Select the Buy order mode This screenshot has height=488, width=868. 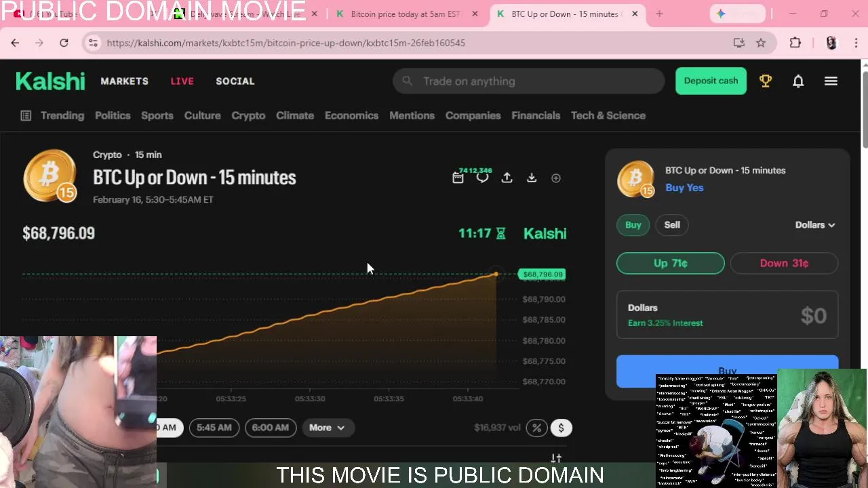click(x=633, y=225)
